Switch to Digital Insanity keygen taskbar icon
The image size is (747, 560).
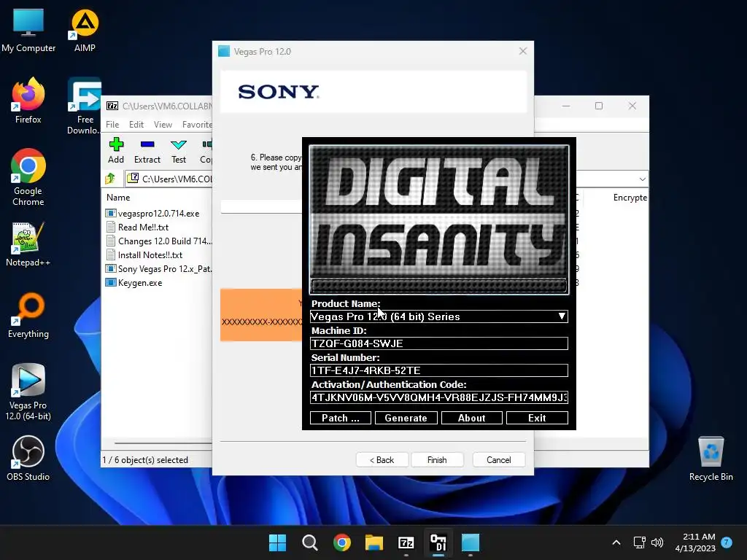point(438,542)
